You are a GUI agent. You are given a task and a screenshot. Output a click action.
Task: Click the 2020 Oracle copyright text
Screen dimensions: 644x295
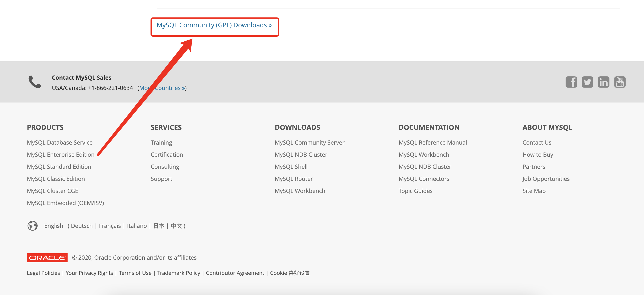click(x=134, y=258)
